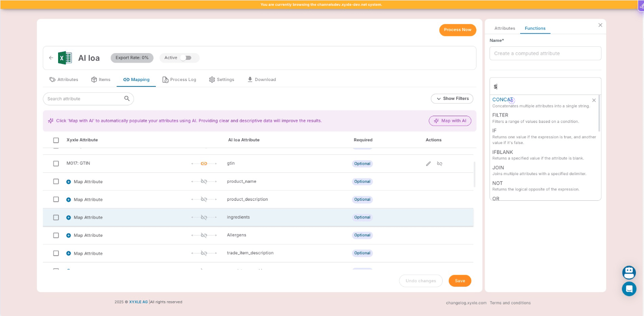
Task: Open the chatbot robot icon
Action: [629, 272]
